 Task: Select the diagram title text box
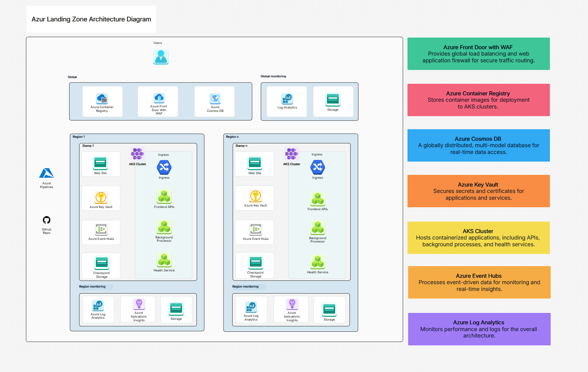click(91, 19)
